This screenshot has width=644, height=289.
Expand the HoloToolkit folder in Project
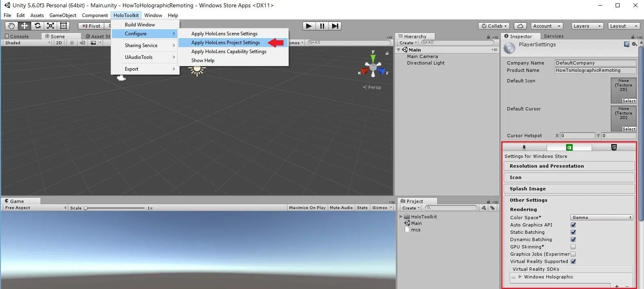[x=401, y=217]
